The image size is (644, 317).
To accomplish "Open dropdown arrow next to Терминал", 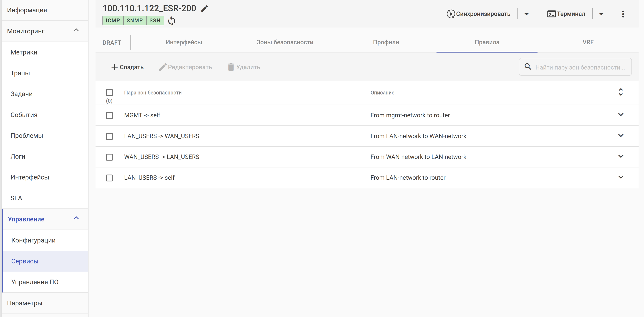I will click(601, 14).
